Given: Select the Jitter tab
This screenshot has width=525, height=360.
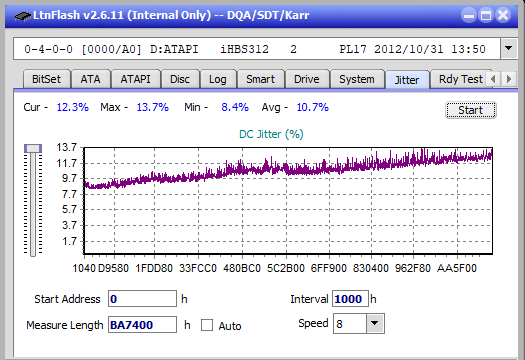Looking at the screenshot, I should coord(407,80).
